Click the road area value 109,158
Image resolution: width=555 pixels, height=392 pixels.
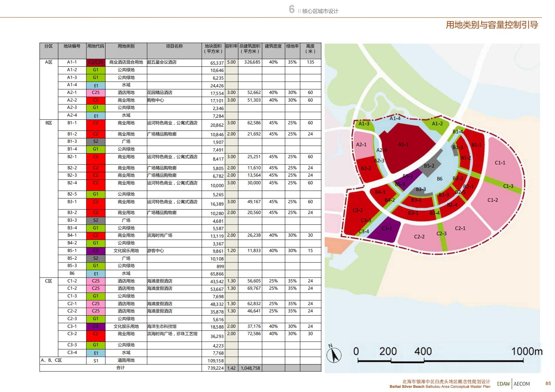tap(216, 361)
